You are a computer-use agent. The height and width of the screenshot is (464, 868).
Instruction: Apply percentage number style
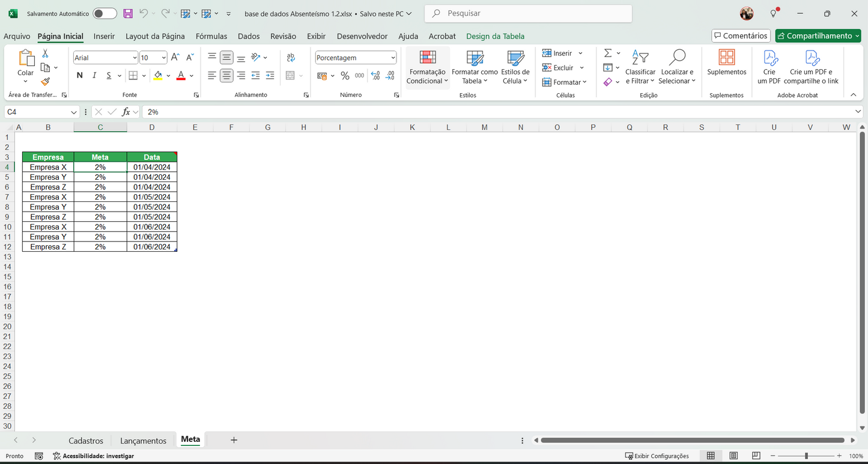[344, 75]
